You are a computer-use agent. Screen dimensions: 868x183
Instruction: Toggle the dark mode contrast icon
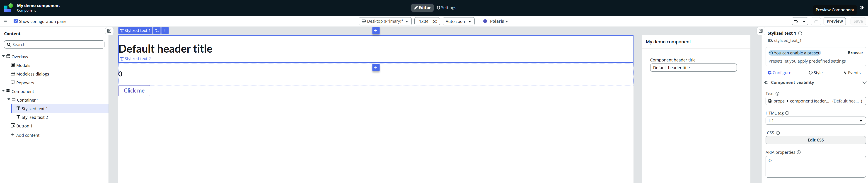click(862, 8)
